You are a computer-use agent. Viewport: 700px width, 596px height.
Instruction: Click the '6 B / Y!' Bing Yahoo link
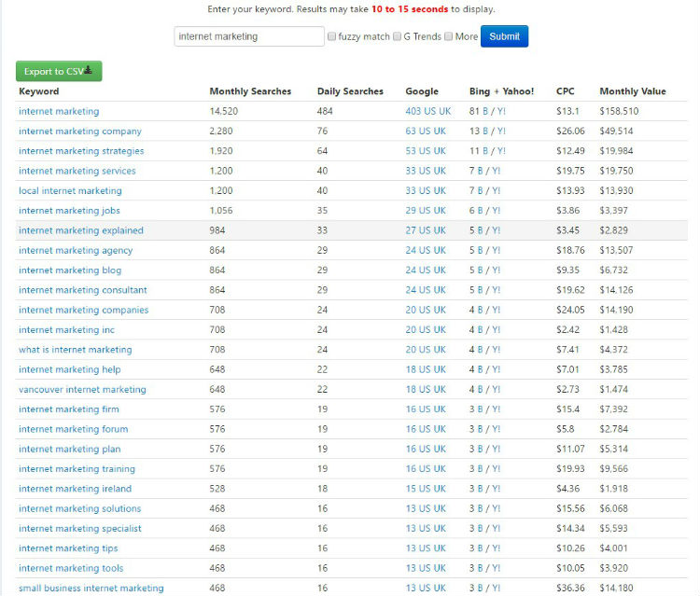pos(484,211)
